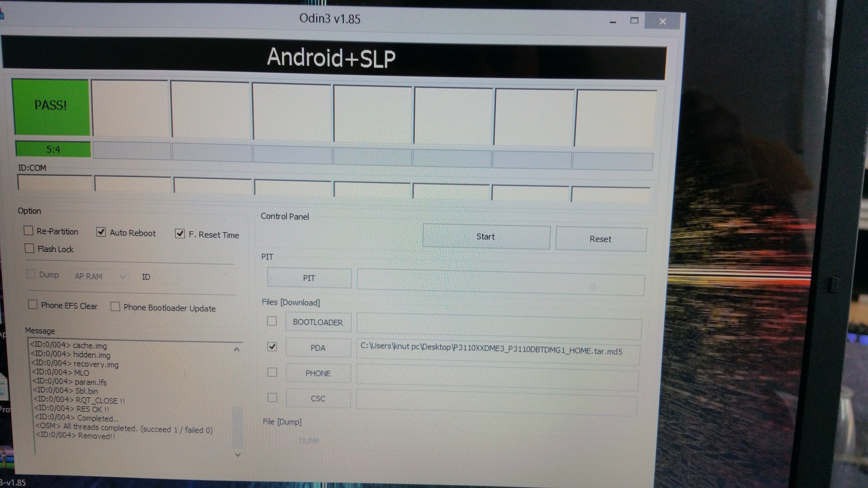
Task: Uncheck the PDA file checkbox
Action: click(x=272, y=347)
